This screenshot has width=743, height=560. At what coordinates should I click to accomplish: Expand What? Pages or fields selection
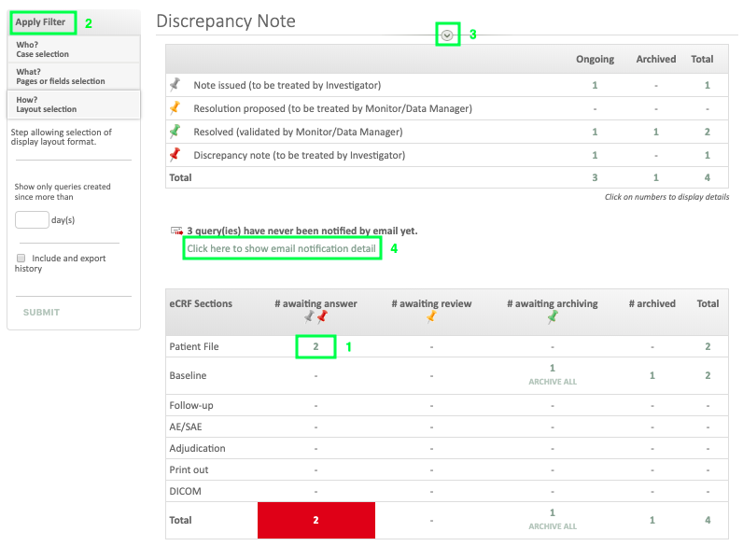coord(73,77)
